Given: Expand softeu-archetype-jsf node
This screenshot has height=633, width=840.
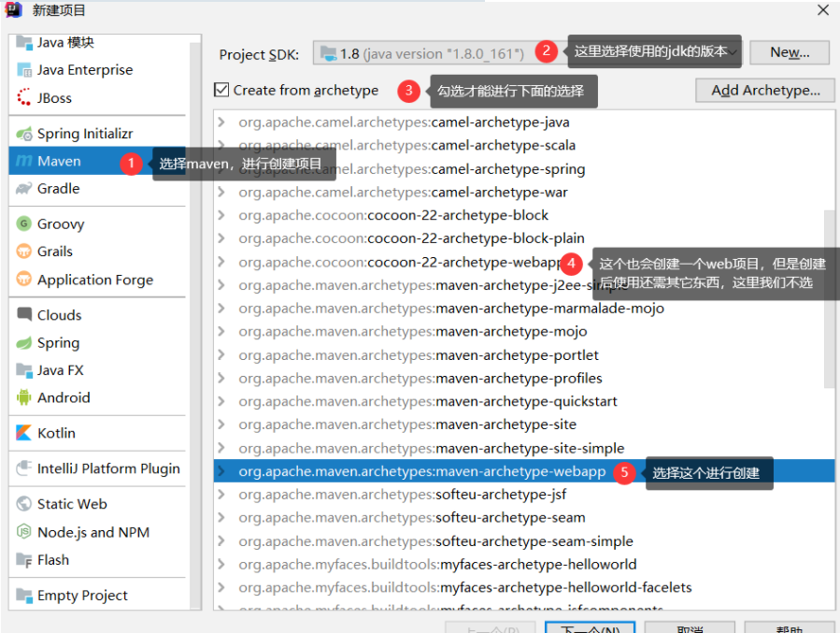Looking at the screenshot, I should pyautogui.click(x=221, y=495).
